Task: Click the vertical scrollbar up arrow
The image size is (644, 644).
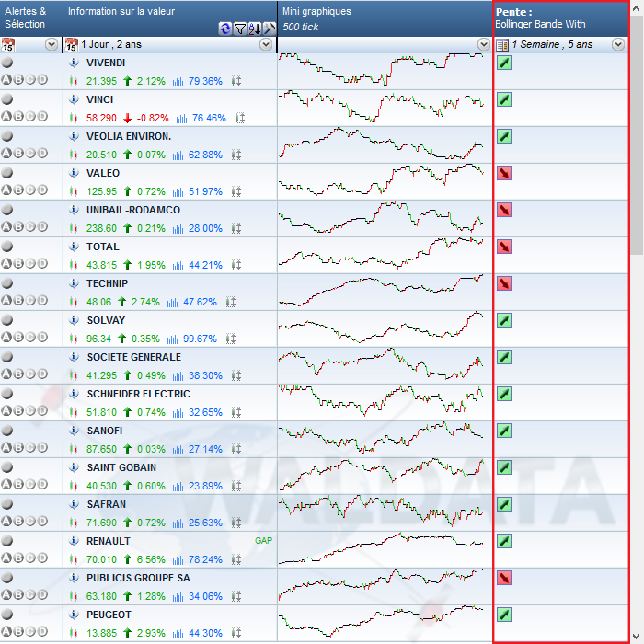Action: tap(637, 7)
